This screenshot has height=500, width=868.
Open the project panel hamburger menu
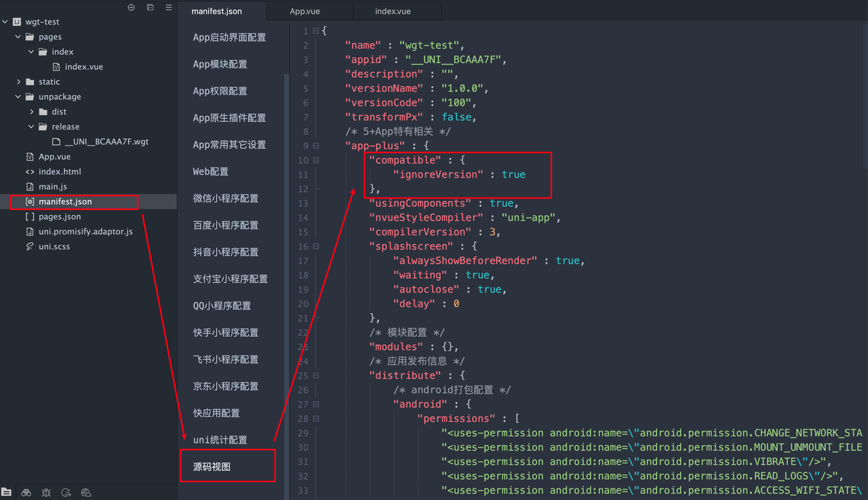coord(169,7)
